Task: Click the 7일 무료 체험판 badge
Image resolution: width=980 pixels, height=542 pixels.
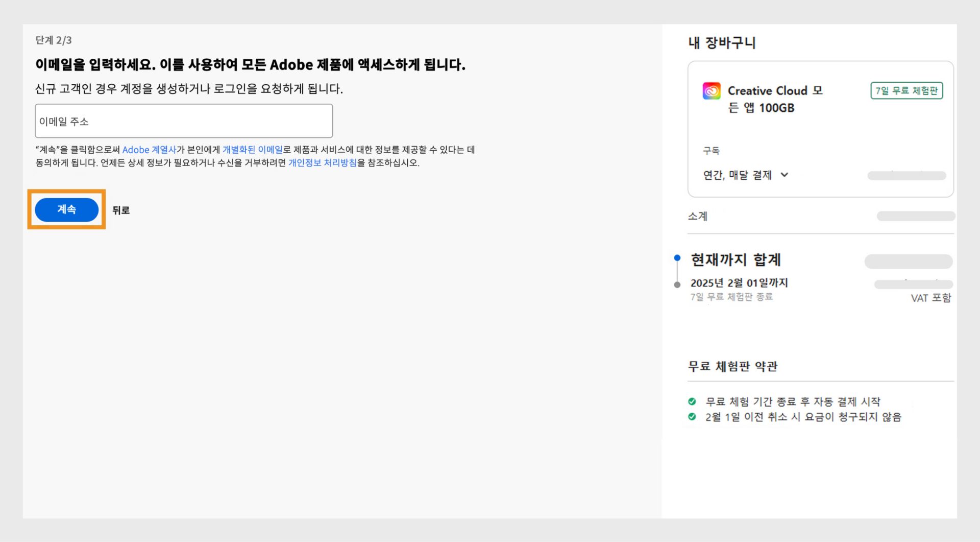Action: point(906,90)
